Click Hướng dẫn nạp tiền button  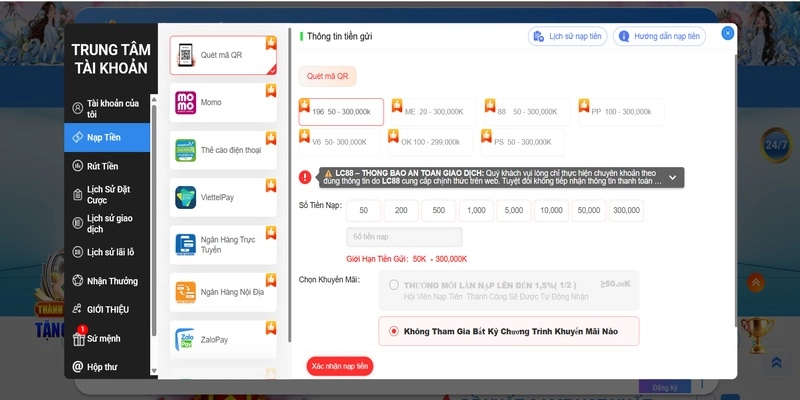coord(659,36)
